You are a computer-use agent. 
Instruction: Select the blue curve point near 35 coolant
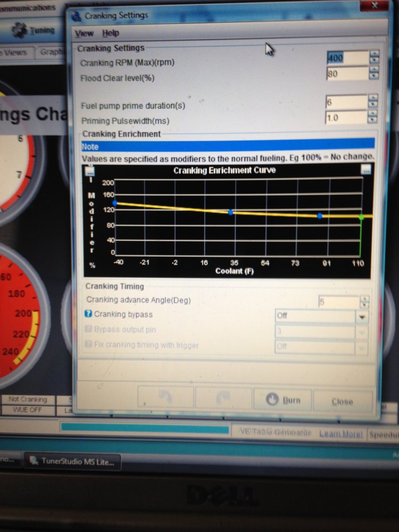tap(231, 212)
